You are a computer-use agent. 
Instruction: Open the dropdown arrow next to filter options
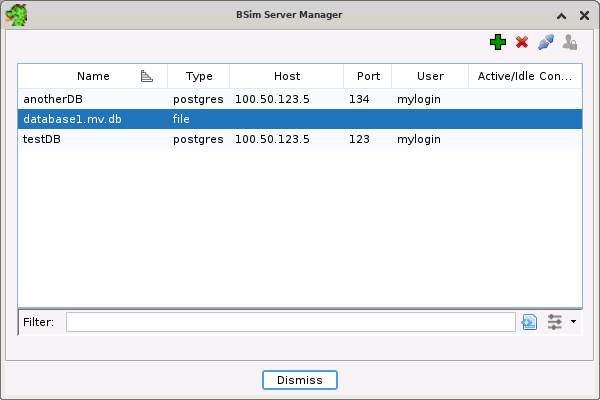[573, 322]
